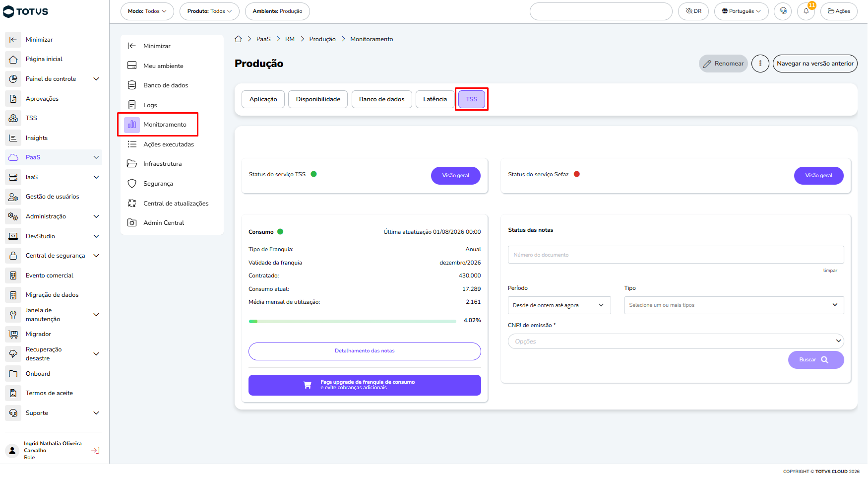Click the Evento comercial icon
The height and width of the screenshot is (480, 868).
13,275
